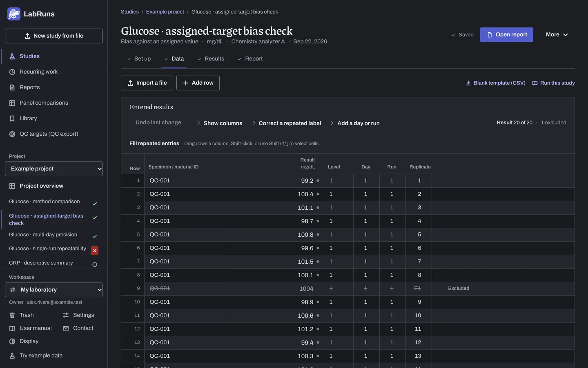Viewport: 588px width, 368px height.
Task: Switch to the Results tab
Action: point(211,59)
